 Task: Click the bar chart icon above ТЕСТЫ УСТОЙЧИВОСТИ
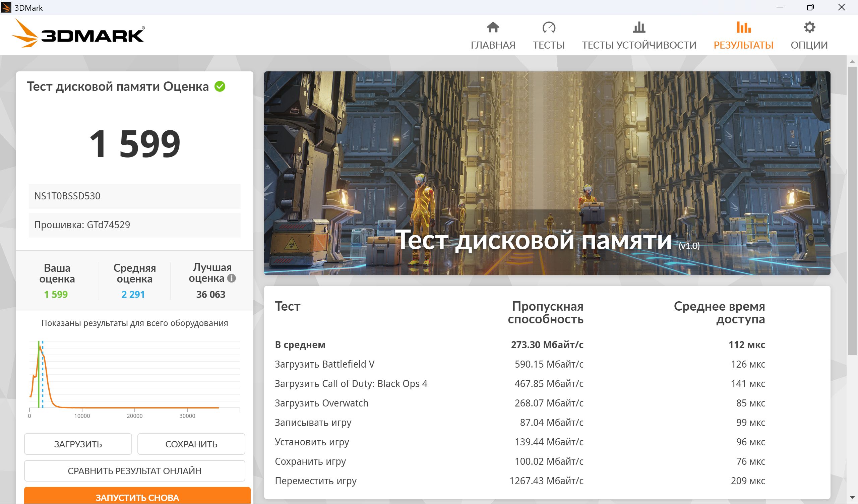pyautogui.click(x=639, y=27)
